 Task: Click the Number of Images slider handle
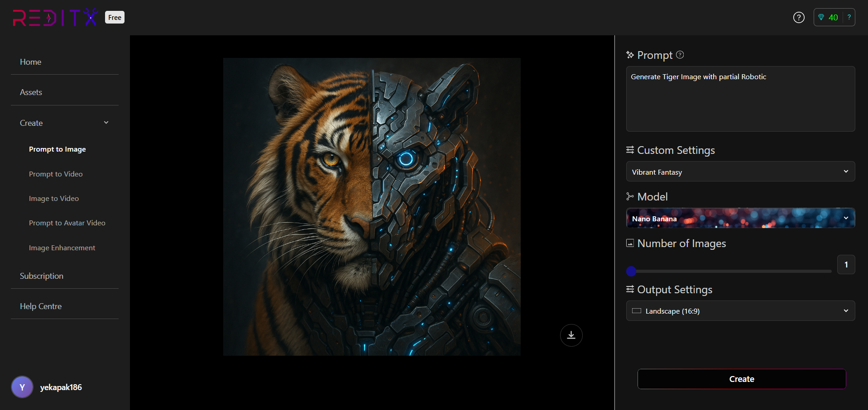(631, 271)
